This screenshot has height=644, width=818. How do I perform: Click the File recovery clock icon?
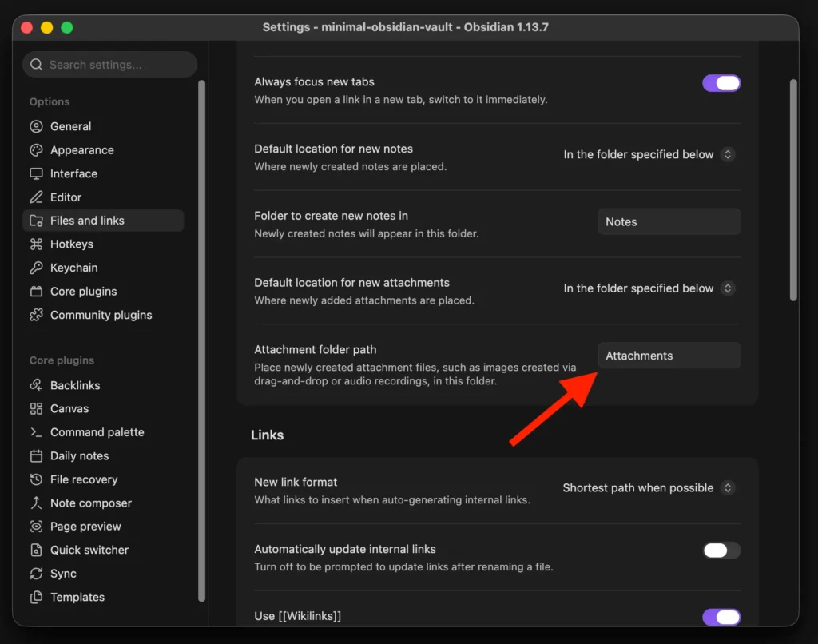coord(36,479)
